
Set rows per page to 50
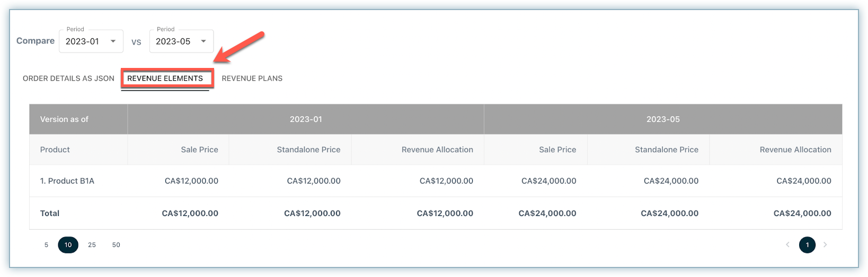116,245
